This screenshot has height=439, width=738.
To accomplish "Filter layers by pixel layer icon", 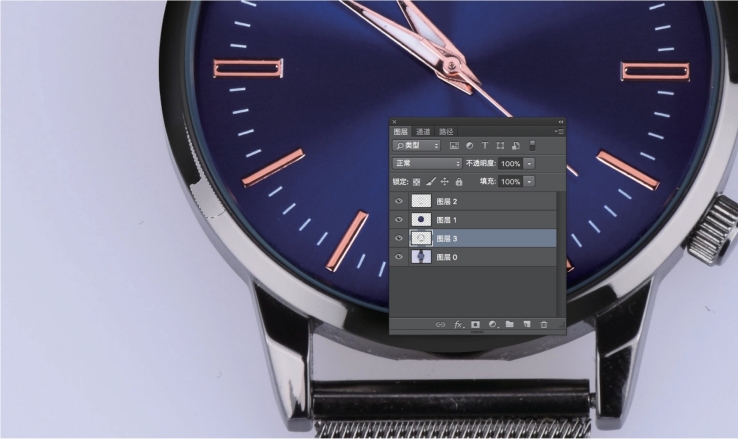I will pyautogui.click(x=454, y=146).
